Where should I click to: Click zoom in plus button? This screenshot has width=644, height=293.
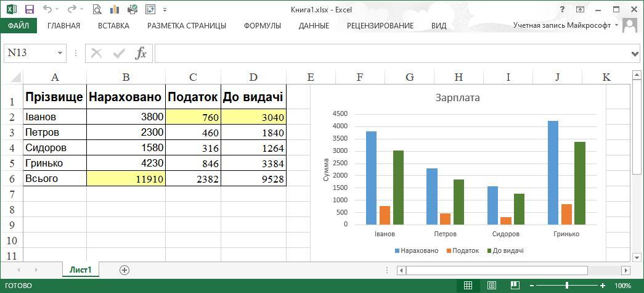[x=603, y=286]
